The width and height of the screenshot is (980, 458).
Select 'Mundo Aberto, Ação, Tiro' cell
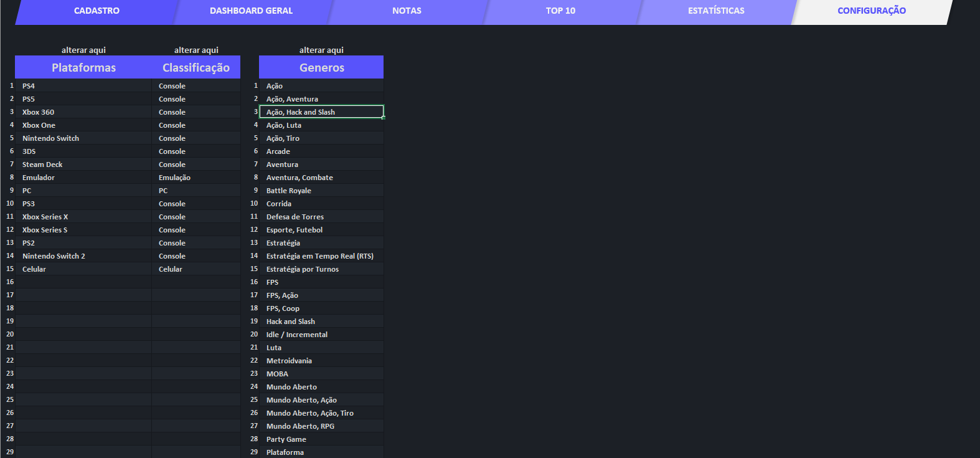click(321, 413)
